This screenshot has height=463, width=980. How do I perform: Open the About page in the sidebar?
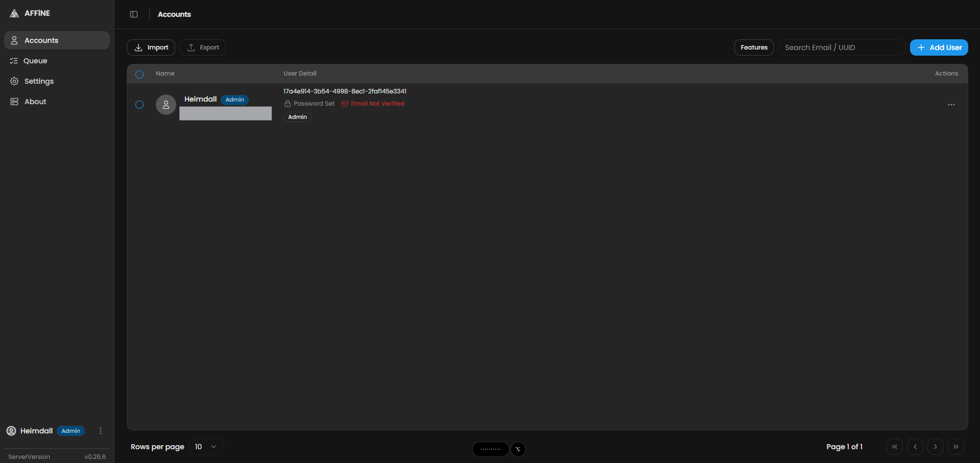pyautogui.click(x=34, y=102)
